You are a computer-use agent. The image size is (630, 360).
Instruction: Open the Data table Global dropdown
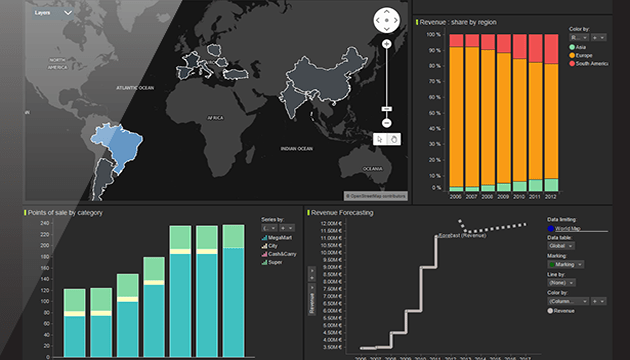tap(561, 245)
